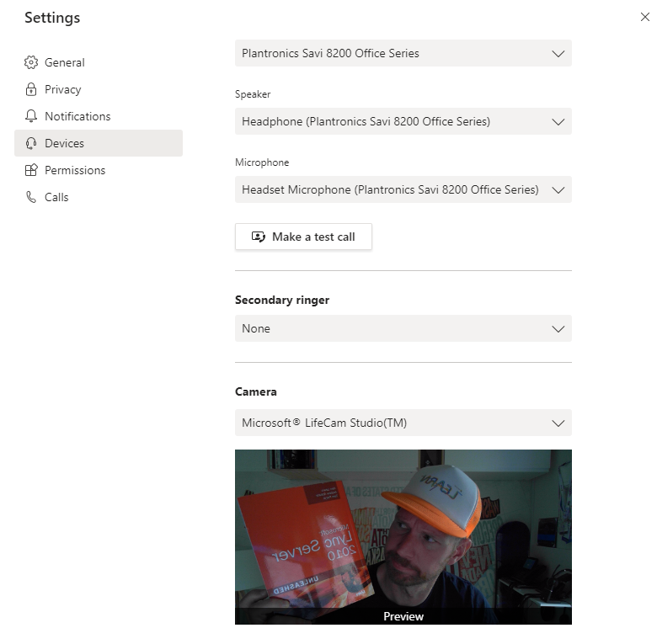657x644 pixels.
Task: Click the Permissions icon
Action: click(x=31, y=170)
